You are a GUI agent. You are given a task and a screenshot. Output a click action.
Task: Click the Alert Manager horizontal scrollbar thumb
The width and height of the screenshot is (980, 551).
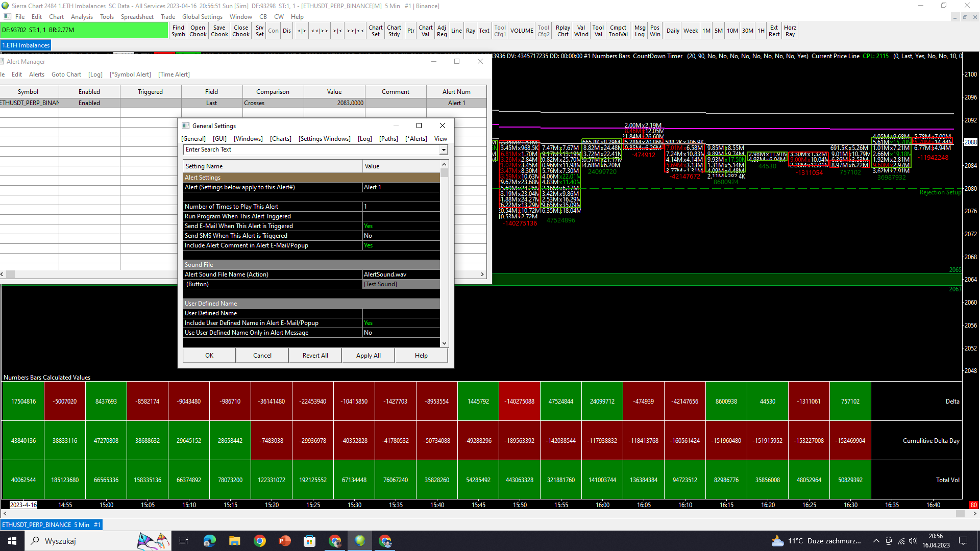tap(10, 274)
